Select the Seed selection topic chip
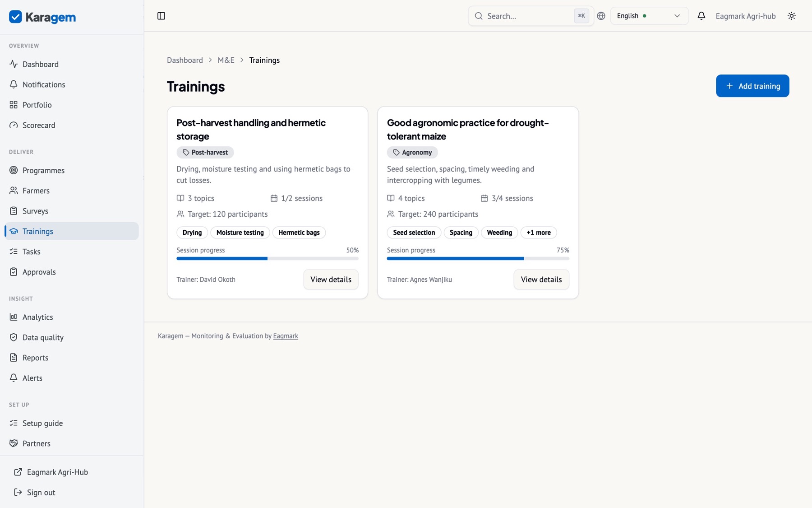 click(414, 233)
